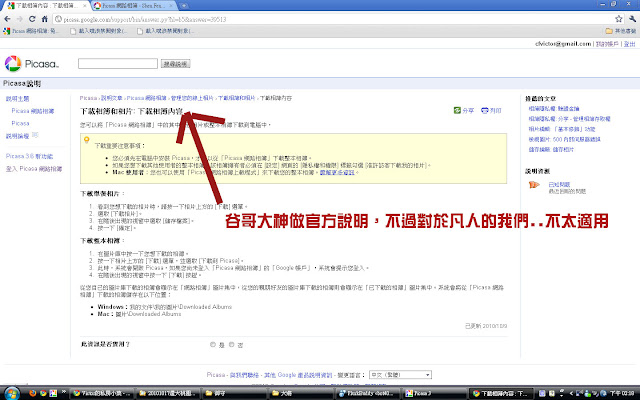Click the 分享 share link
This screenshot has width=640, height=400.
coord(468,111)
